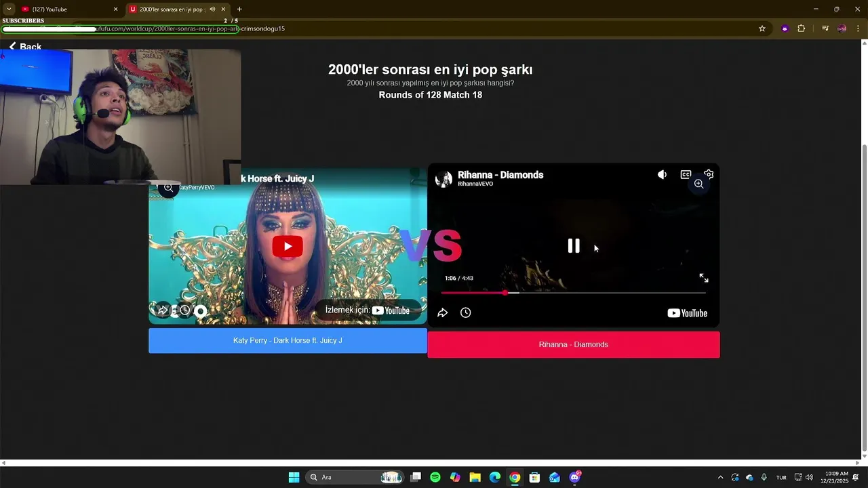Vote for Katy Perry - Dark Horse ft. Juicy J
Viewport: 868px width, 488px height.
coord(288,340)
